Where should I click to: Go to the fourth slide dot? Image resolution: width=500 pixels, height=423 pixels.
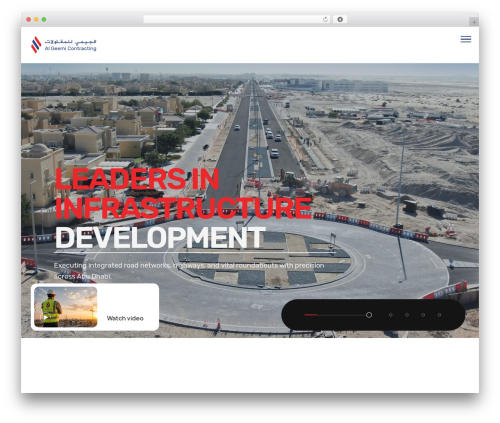[423, 315]
